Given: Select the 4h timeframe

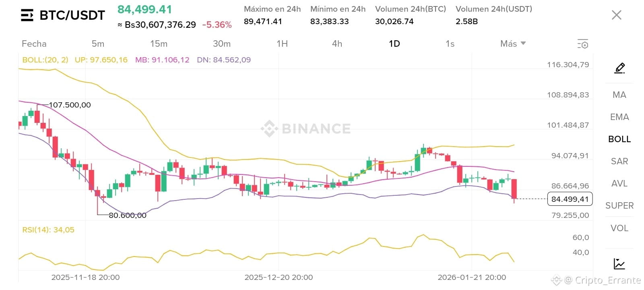Looking at the screenshot, I should (337, 43).
